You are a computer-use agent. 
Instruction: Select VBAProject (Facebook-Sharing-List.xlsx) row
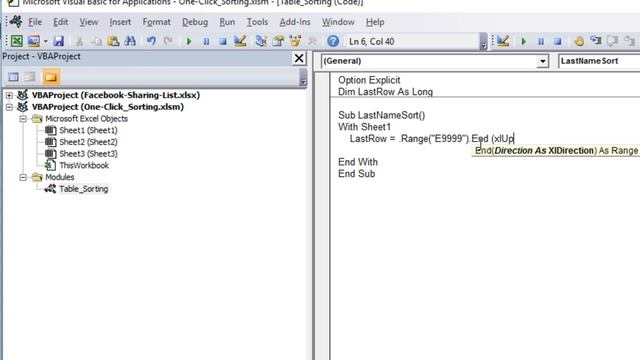click(x=116, y=95)
